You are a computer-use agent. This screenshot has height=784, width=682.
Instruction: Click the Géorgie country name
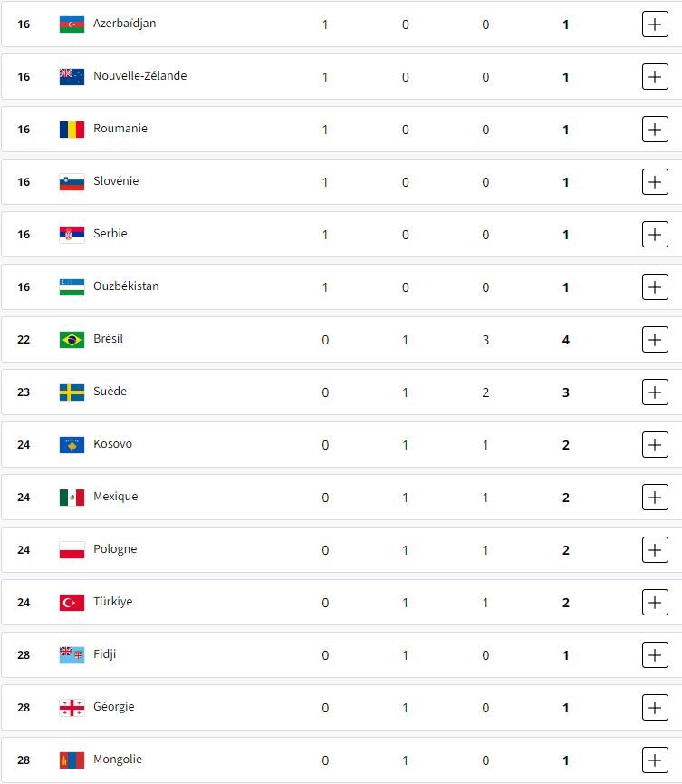(113, 707)
